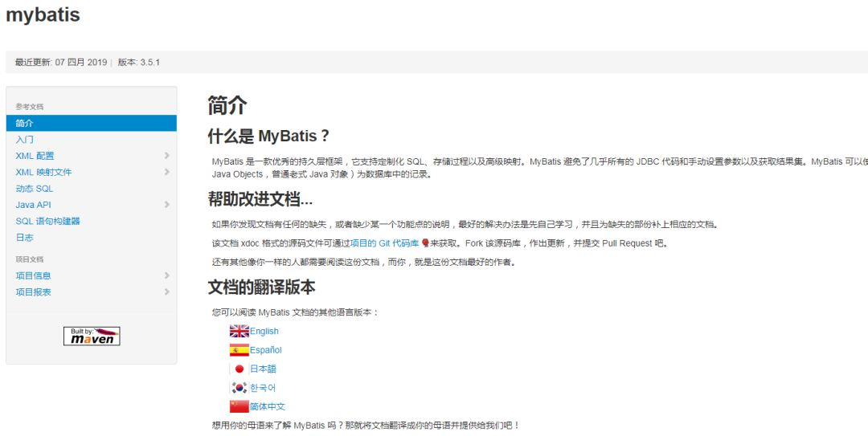Open the 动态 SQL sidebar page
Viewport: 868px width, 436px height.
point(35,189)
